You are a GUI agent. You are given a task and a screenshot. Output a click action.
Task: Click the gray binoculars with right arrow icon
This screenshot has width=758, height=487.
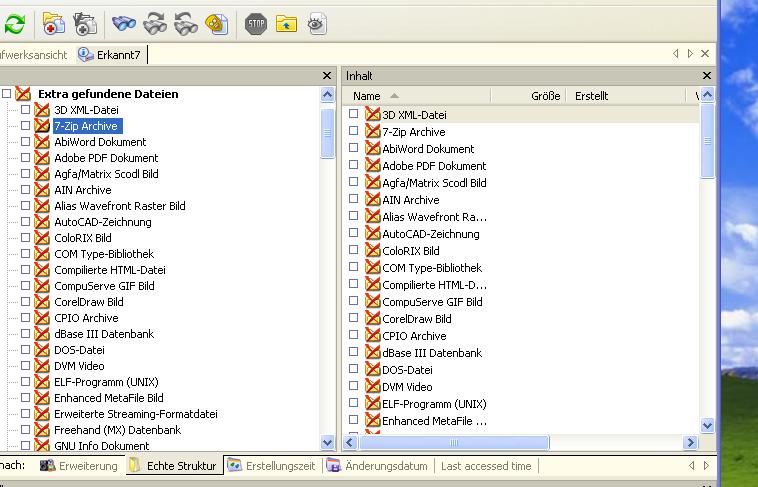(155, 24)
